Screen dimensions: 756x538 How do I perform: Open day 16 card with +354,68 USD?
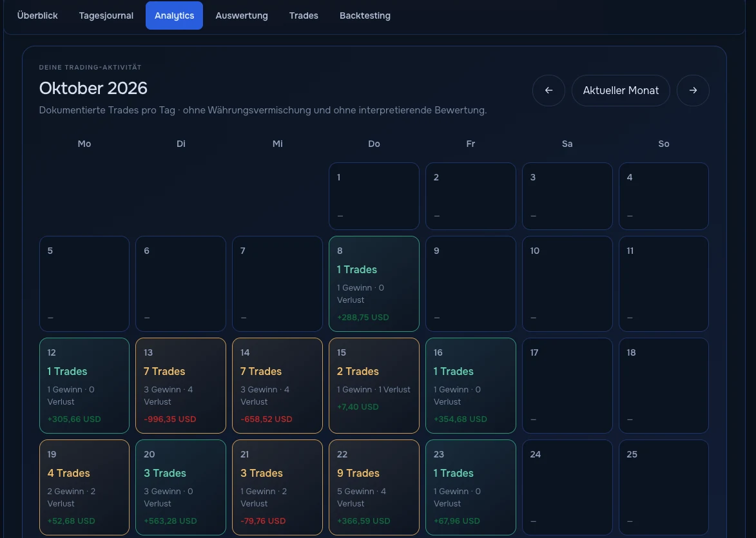point(470,385)
